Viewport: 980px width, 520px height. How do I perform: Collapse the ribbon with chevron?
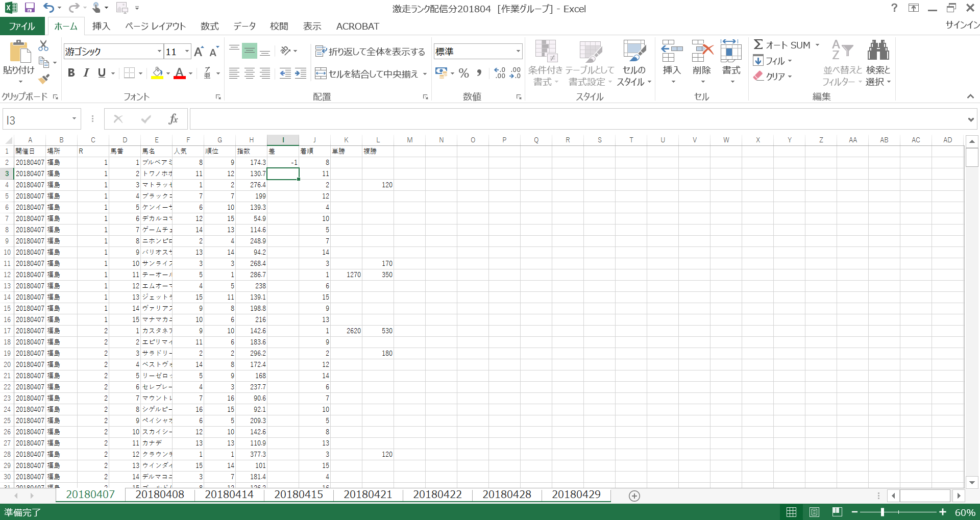click(x=970, y=96)
